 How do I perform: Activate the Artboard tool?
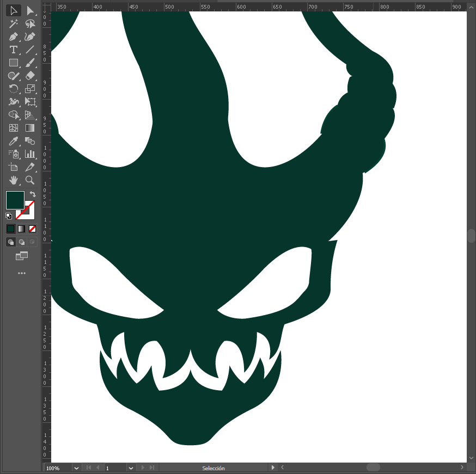coord(14,167)
